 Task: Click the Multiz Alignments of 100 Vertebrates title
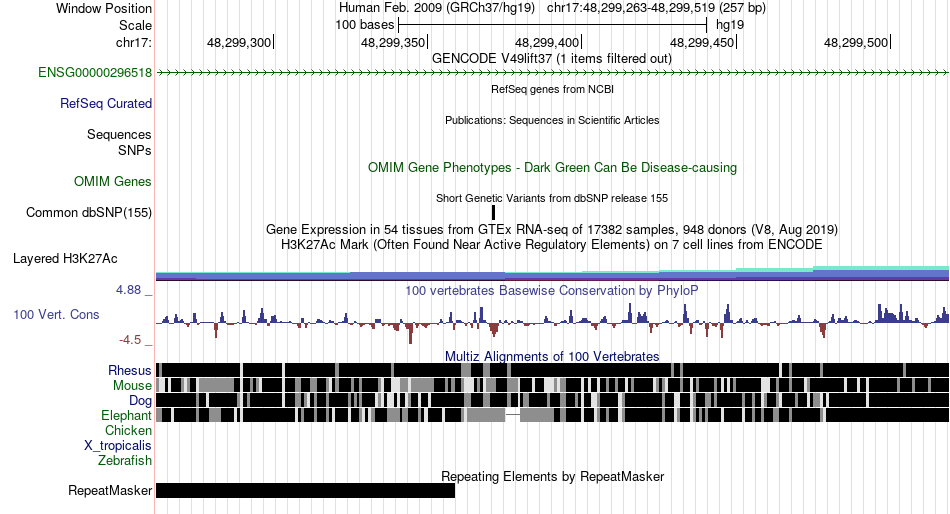point(552,356)
